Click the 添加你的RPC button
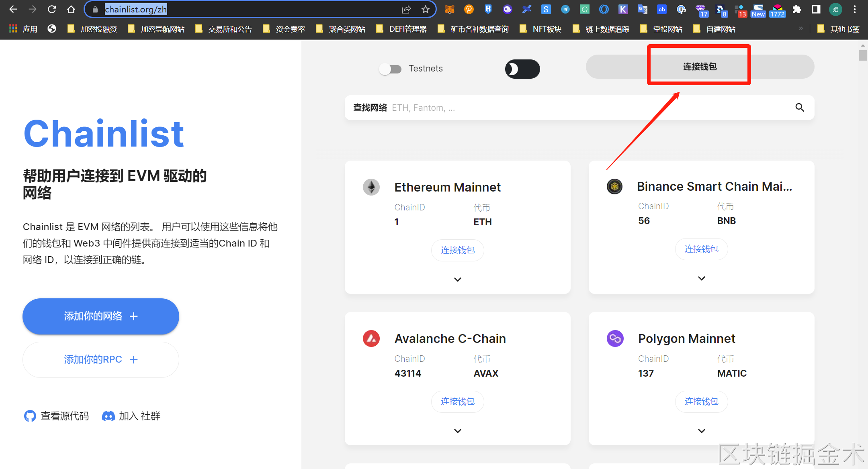 pyautogui.click(x=101, y=359)
